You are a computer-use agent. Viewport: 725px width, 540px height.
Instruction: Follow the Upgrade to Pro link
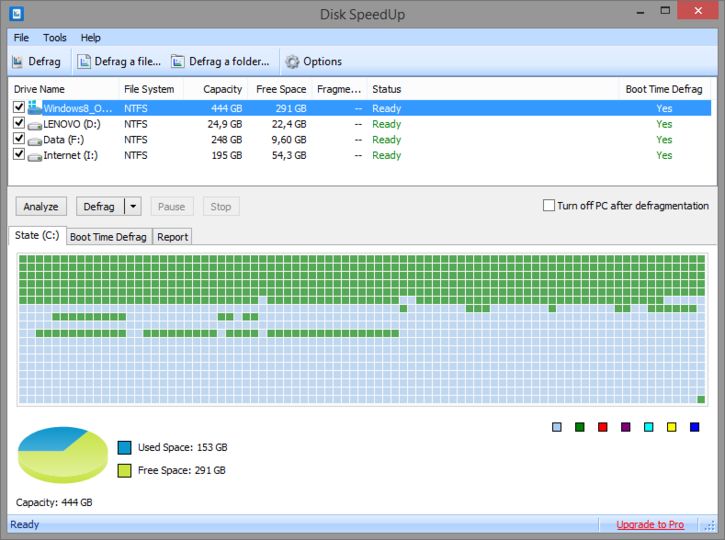coord(650,524)
